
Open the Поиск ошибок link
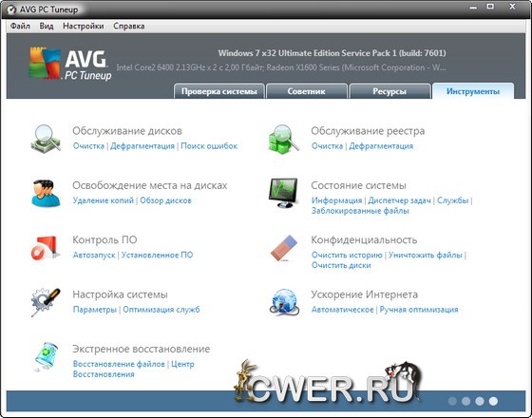pos(209,146)
